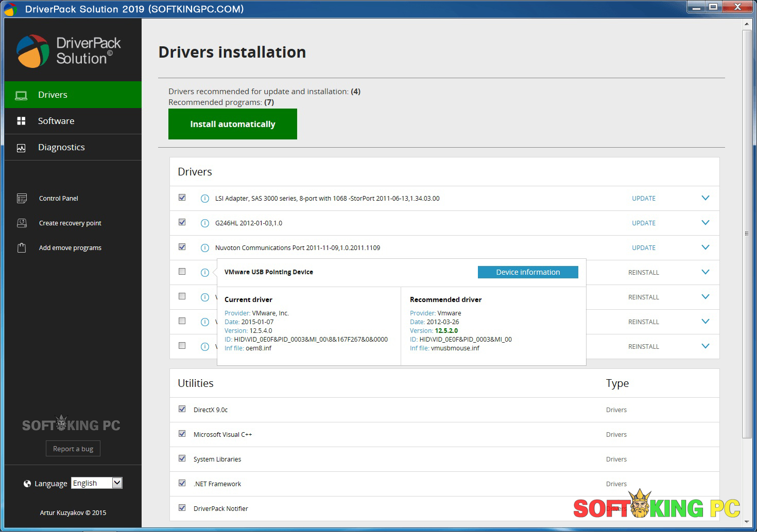
Task: Click info icon for Nuvoton Communications Port
Action: 204,248
